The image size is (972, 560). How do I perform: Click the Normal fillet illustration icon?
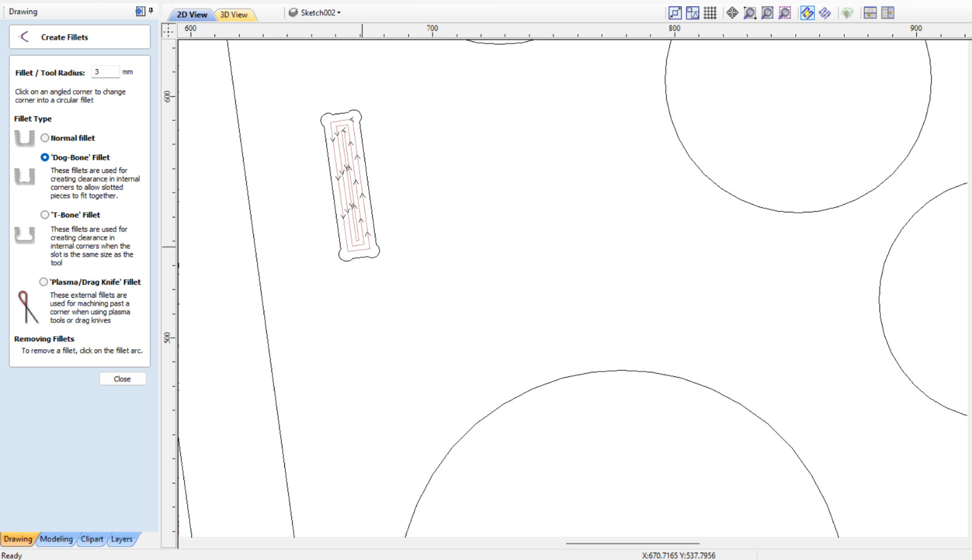coord(24,138)
